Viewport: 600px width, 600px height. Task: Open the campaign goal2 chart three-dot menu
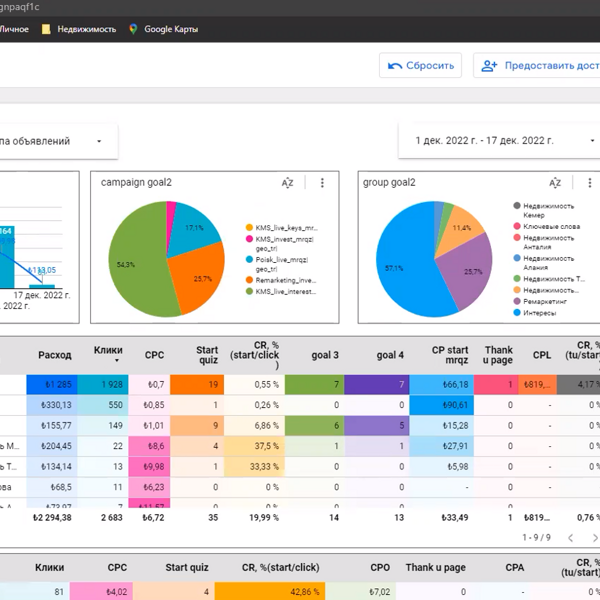click(322, 183)
